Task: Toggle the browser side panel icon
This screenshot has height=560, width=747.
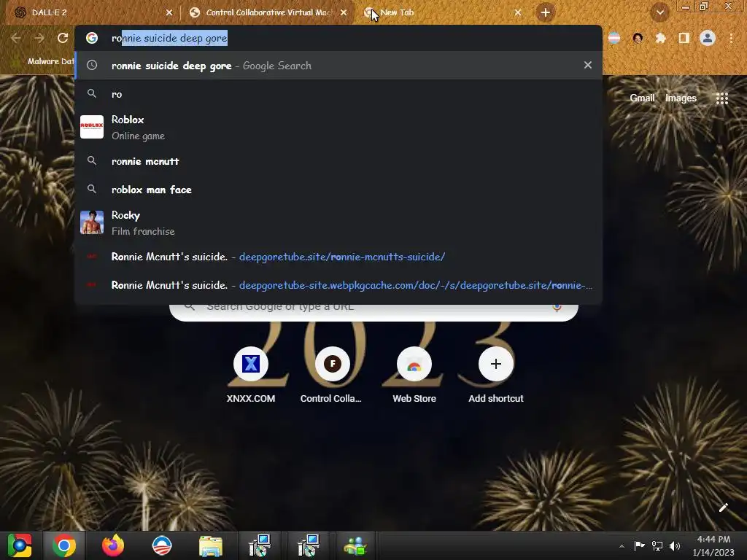Action: 684,38
